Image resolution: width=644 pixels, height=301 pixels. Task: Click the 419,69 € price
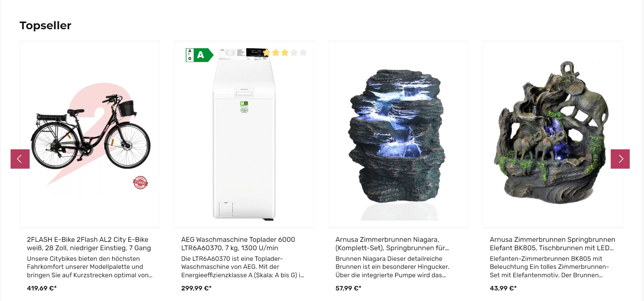[x=42, y=288]
